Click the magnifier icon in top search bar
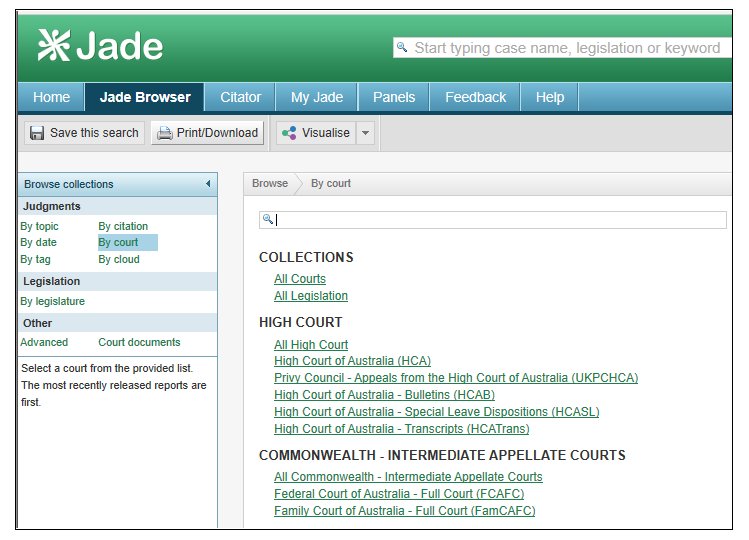 [x=402, y=47]
